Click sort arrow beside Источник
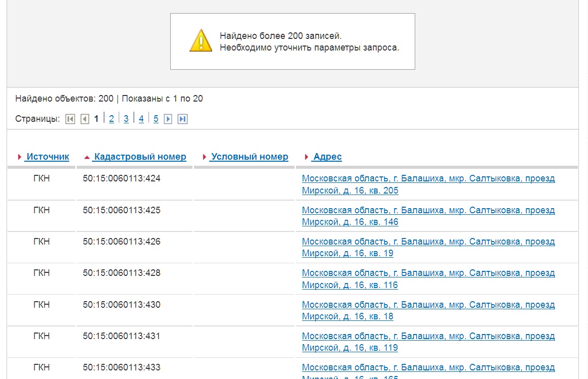This screenshot has height=379, width=588. click(20, 157)
